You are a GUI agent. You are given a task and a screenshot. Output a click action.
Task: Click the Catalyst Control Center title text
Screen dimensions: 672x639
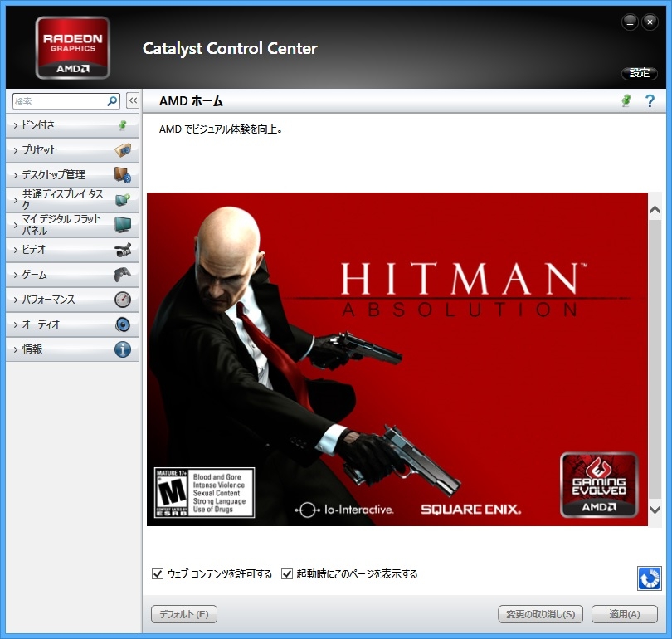coord(230,48)
